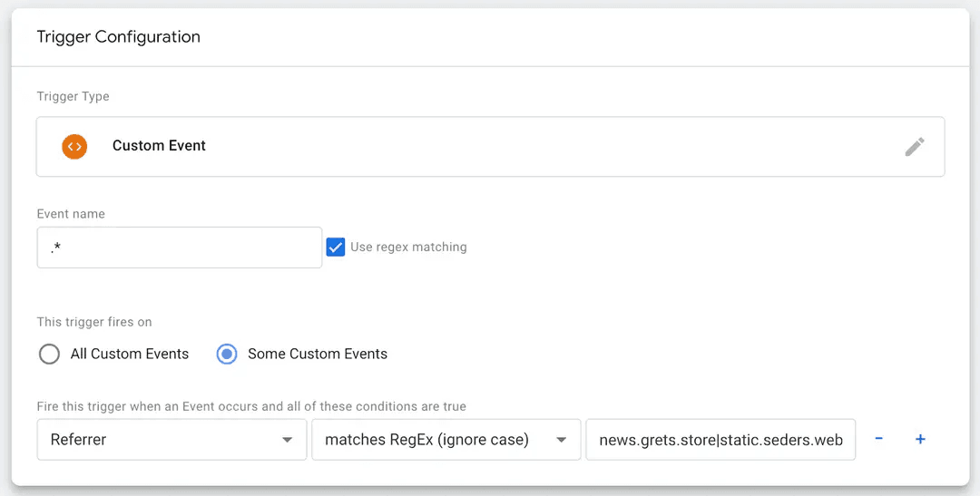Focus the Event name input field
This screenshot has width=980, height=496.
(180, 248)
